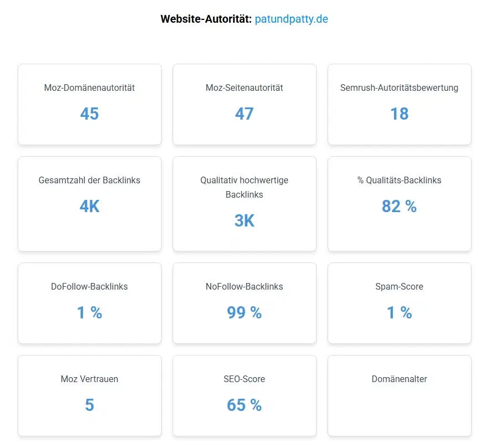487x448 pixels.
Task: Open the patundpatty.de link
Action: (x=291, y=19)
